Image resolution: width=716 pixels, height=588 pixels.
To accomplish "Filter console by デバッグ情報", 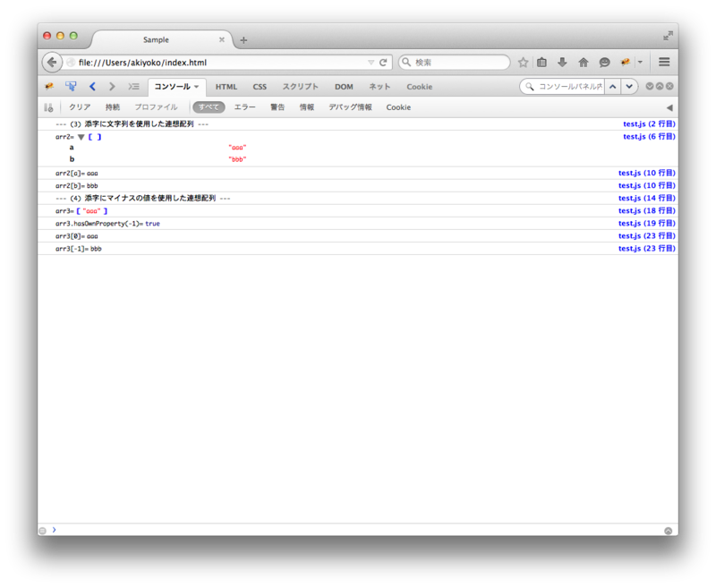I will [350, 107].
